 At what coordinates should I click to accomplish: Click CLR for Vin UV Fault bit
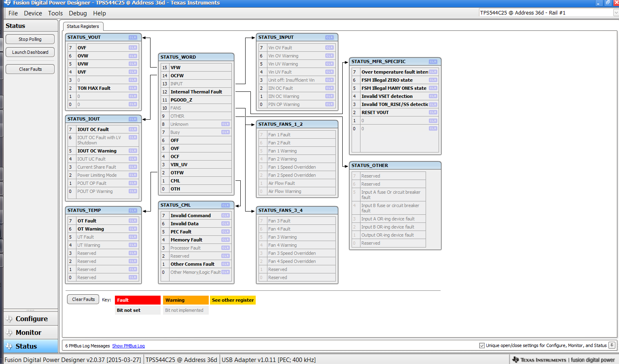tap(329, 72)
